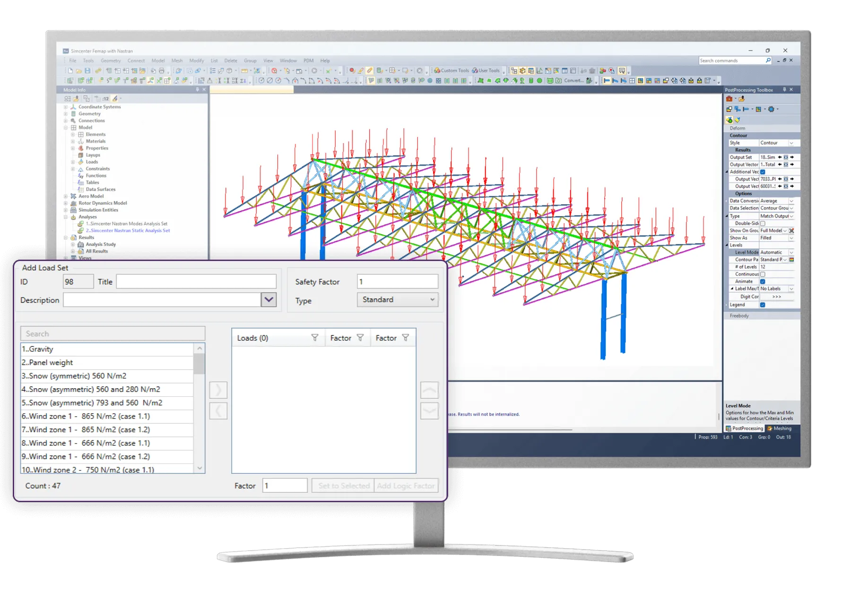Open the User Tools toolbar button
The image size is (868, 593).
[486, 70]
